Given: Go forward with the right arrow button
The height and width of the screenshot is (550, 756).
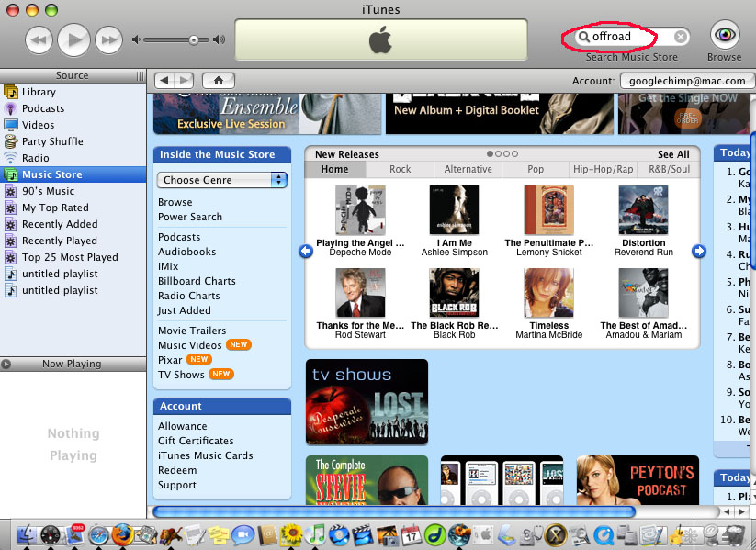Looking at the screenshot, I should click(x=184, y=80).
